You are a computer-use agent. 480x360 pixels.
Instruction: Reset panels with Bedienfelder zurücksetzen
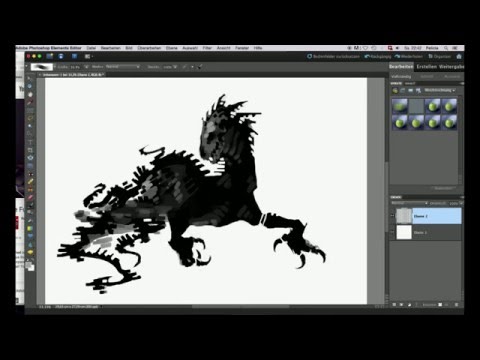pos(333,57)
